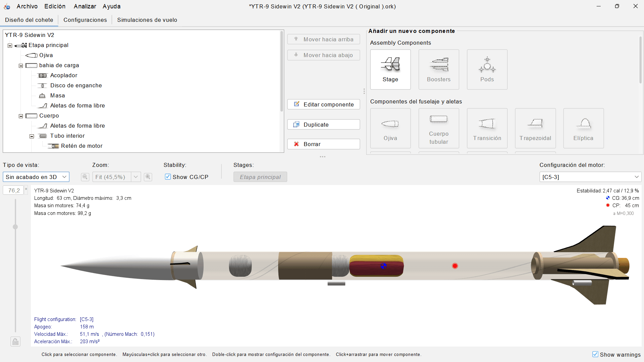Open the Tipo de vista dropdown
The height and width of the screenshot is (362, 644).
pyautogui.click(x=36, y=177)
